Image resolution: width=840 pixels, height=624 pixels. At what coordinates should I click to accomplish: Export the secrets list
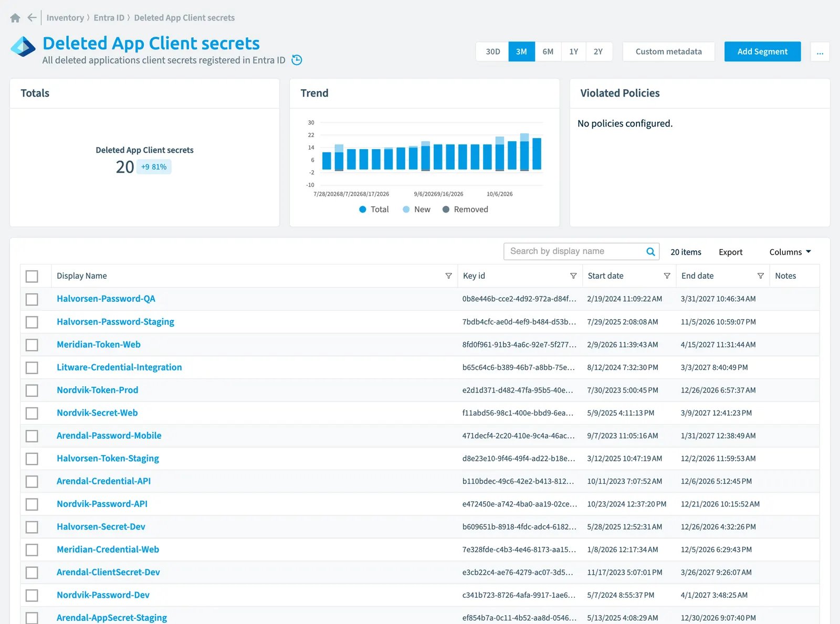click(730, 252)
